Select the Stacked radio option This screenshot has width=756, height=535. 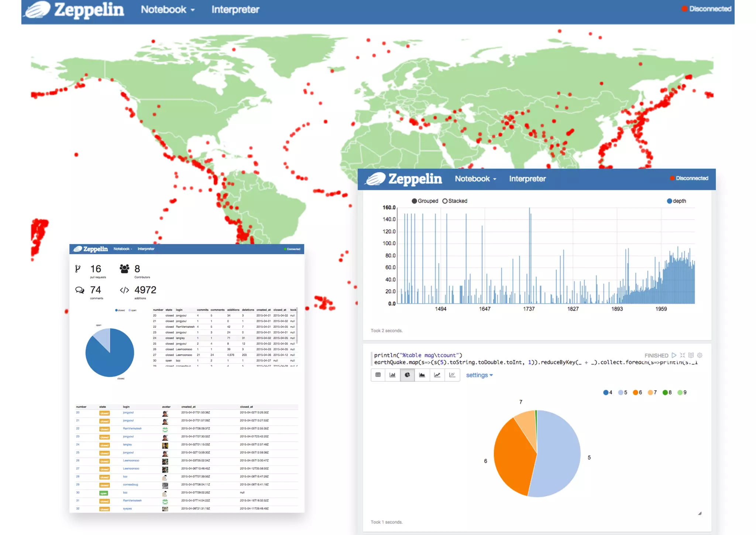click(445, 201)
